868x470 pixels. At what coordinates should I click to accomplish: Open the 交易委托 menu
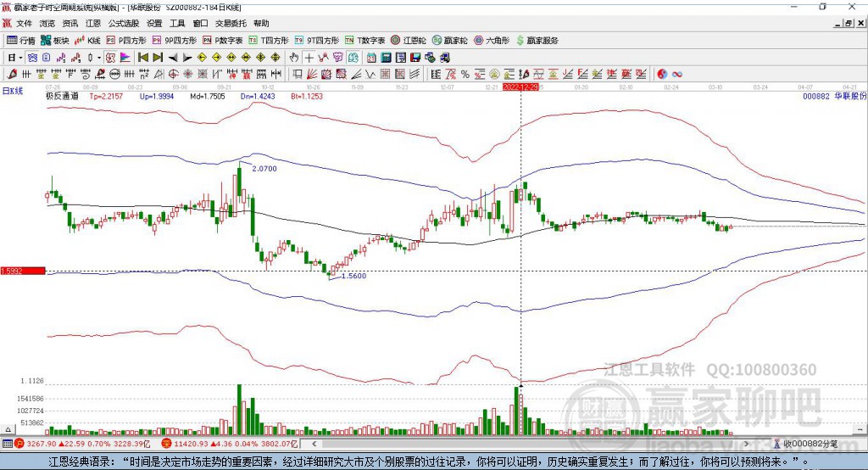point(231,23)
